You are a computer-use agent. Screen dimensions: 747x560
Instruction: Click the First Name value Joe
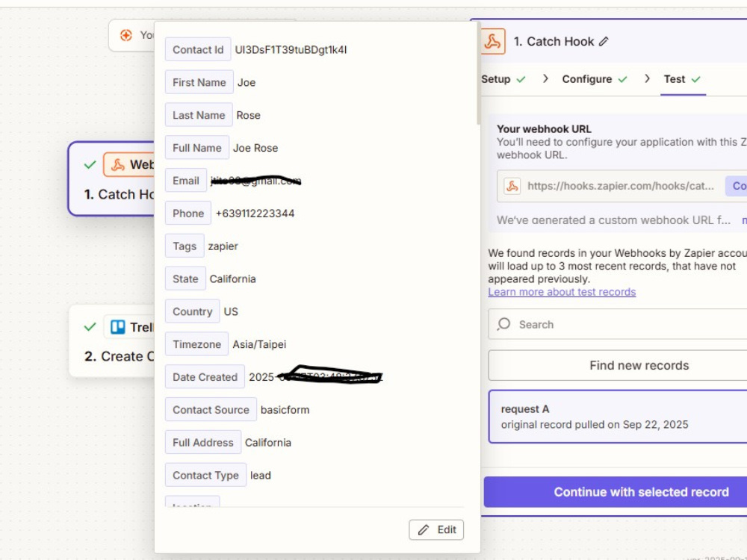247,82
